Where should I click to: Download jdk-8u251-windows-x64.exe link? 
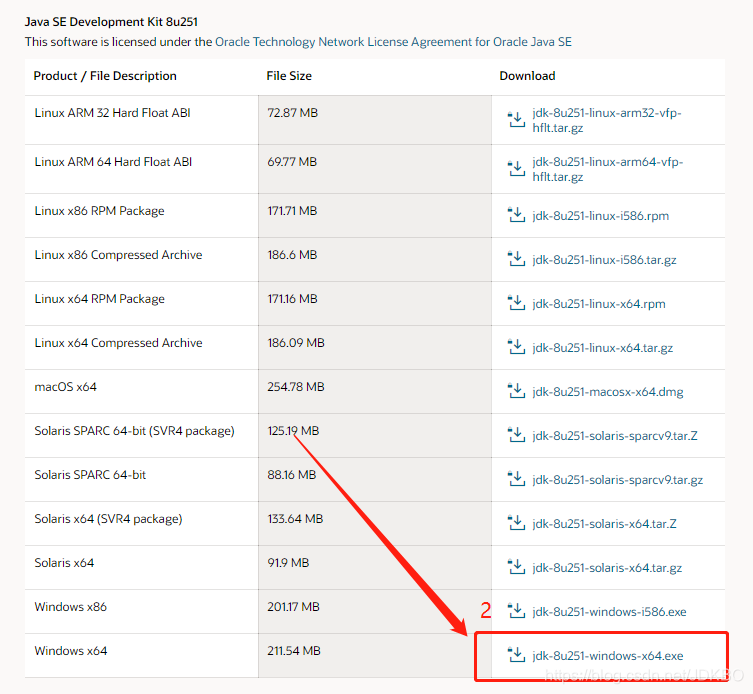tap(607, 656)
